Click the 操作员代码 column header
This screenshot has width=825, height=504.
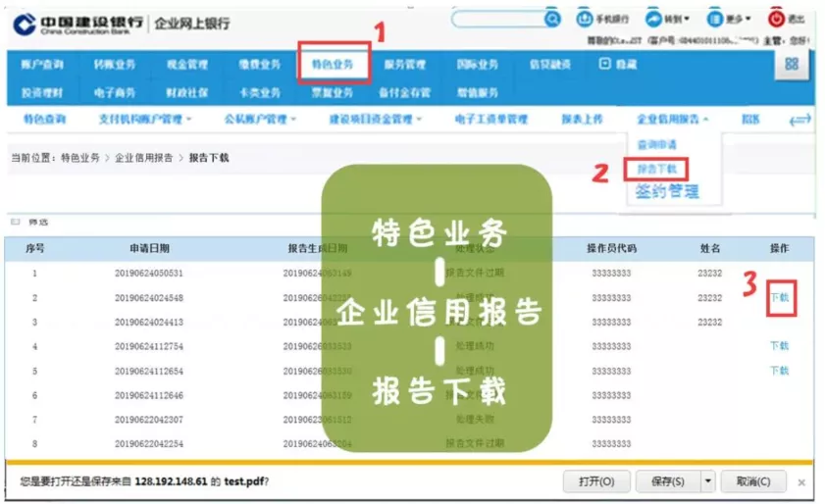pyautogui.click(x=611, y=248)
